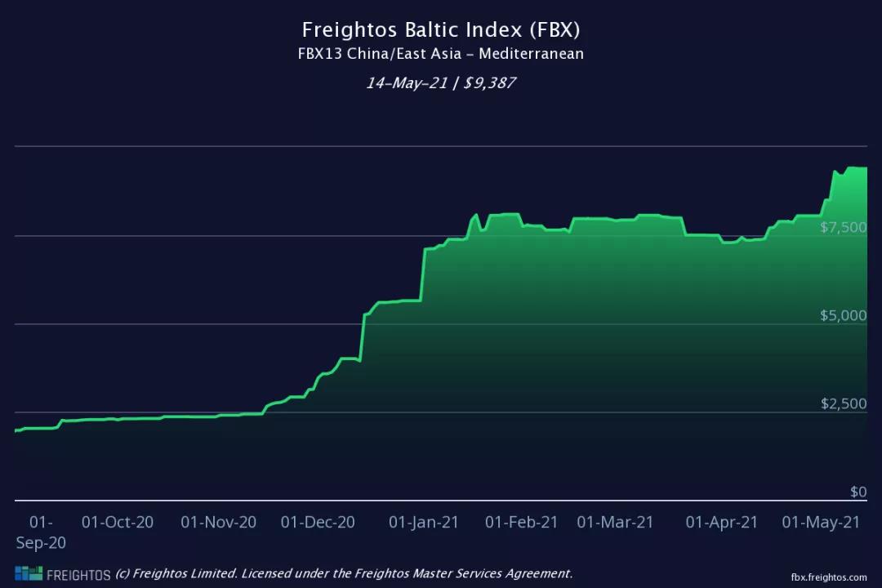Screen dimensions: 882x588
Task: Select the $2,500 y-axis label
Action: 843,403
